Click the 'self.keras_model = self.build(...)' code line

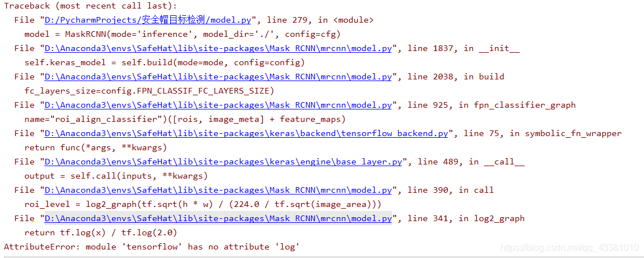(x=165, y=63)
